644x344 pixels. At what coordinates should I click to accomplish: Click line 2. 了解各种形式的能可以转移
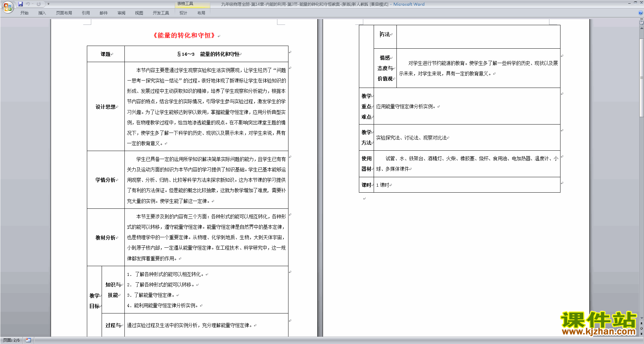pyautogui.click(x=160, y=285)
